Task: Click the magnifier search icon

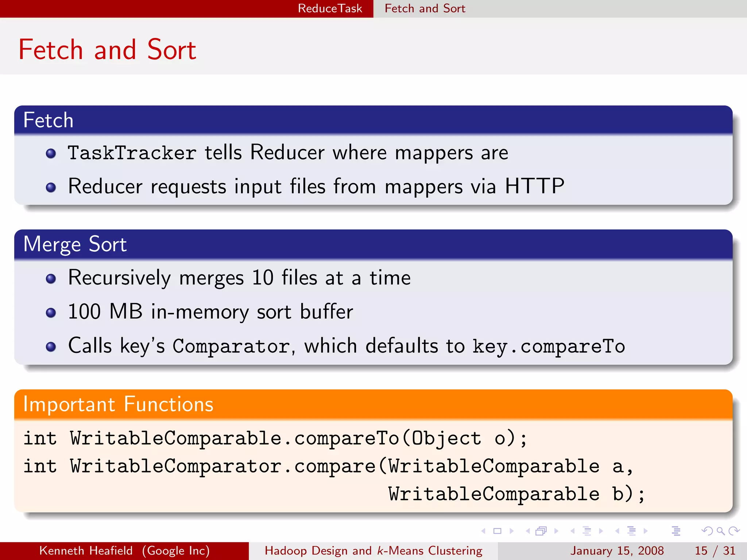Action: click(x=720, y=531)
